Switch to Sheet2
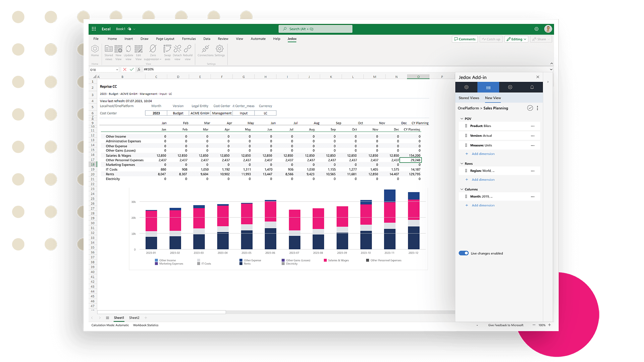 134,317
